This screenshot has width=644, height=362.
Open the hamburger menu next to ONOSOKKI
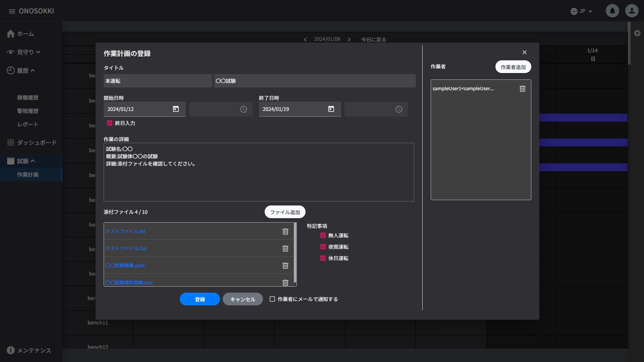pos(12,11)
